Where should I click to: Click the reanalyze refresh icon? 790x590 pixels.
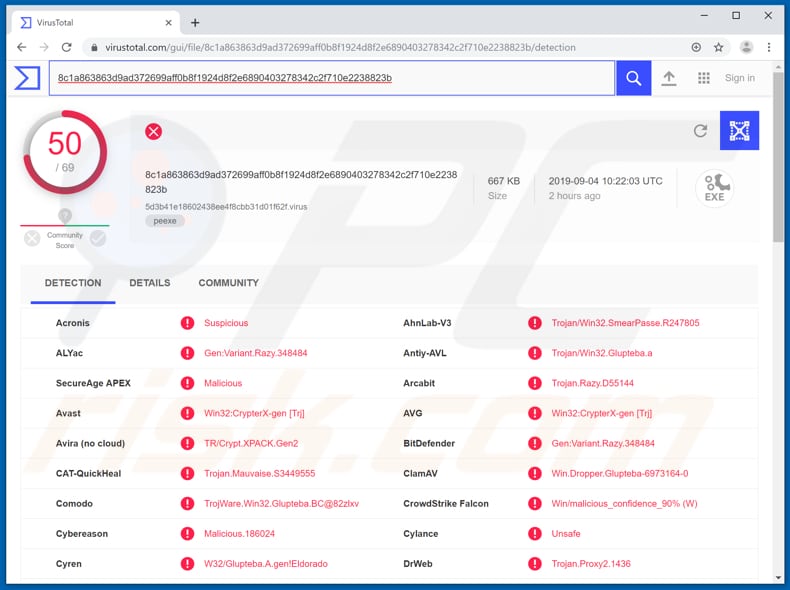[x=700, y=130]
